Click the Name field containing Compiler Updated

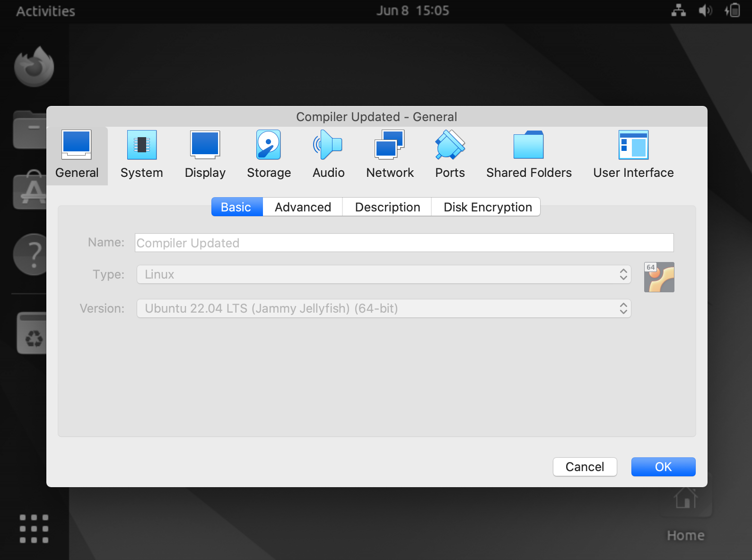click(x=404, y=243)
